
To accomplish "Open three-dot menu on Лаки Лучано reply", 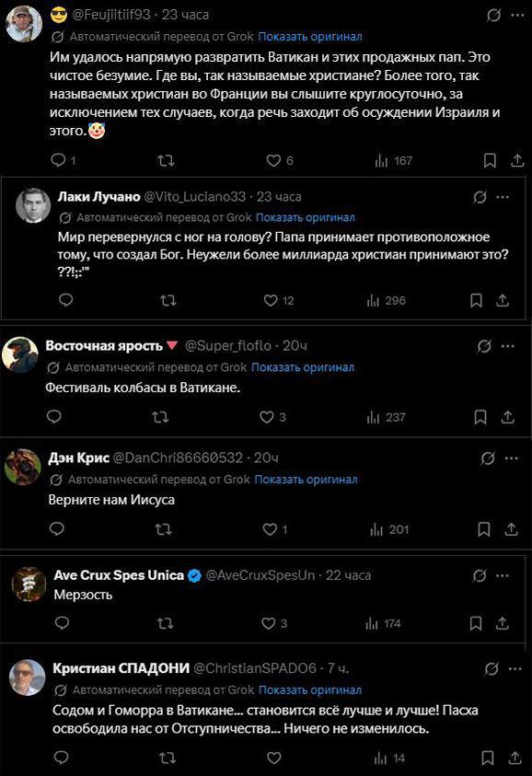I will coord(503,197).
